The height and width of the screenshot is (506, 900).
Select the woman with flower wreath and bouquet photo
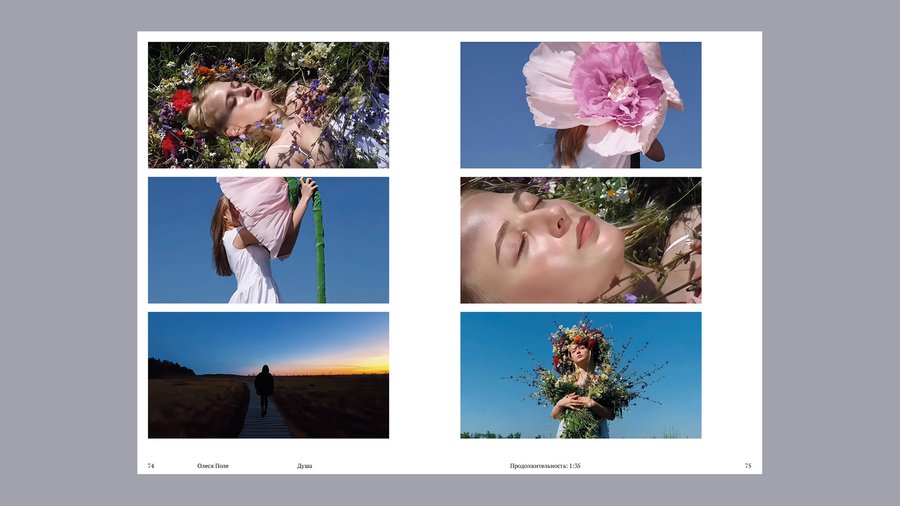580,375
